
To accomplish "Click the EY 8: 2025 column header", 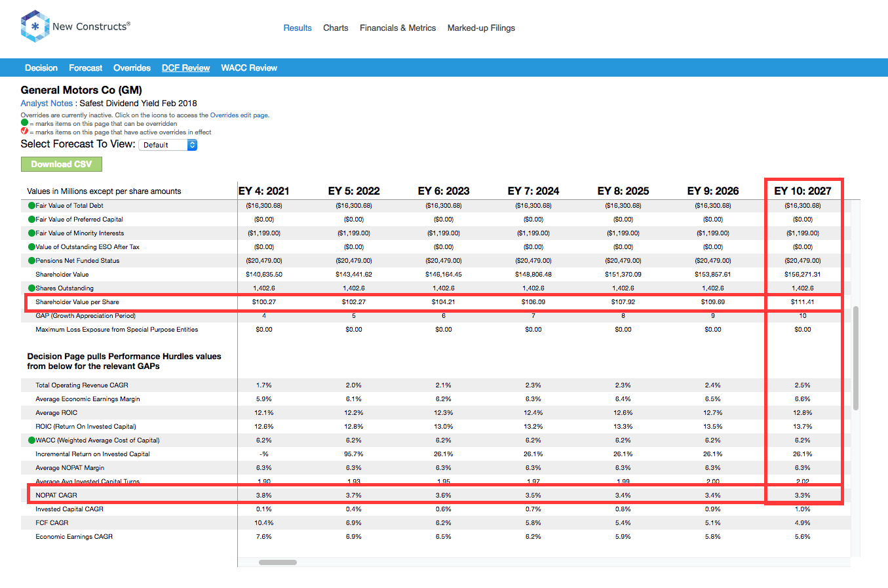I will point(623,191).
